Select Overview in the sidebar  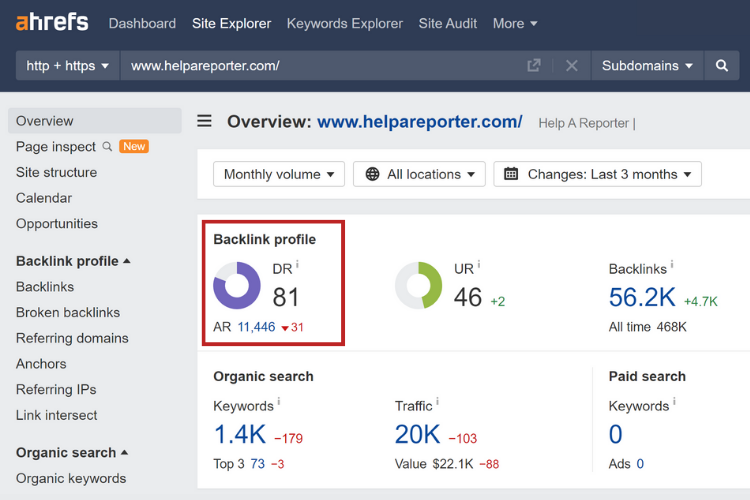95,121
